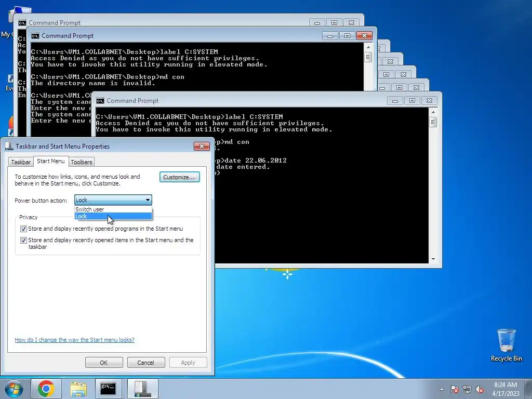Maximize the front Command Prompt window
Screen dimensions: 532x399
click(x=412, y=101)
